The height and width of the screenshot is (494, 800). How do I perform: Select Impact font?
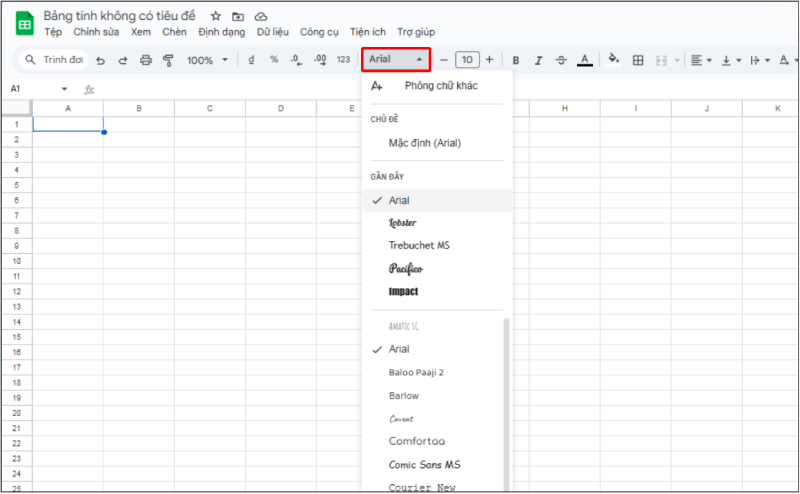437,291
